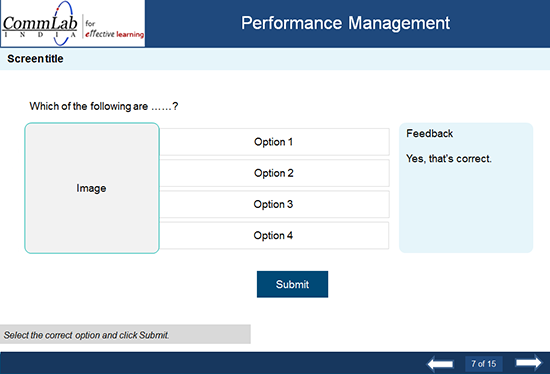550x374 pixels.
Task: Click the Performance Management course title
Action: 345,23
